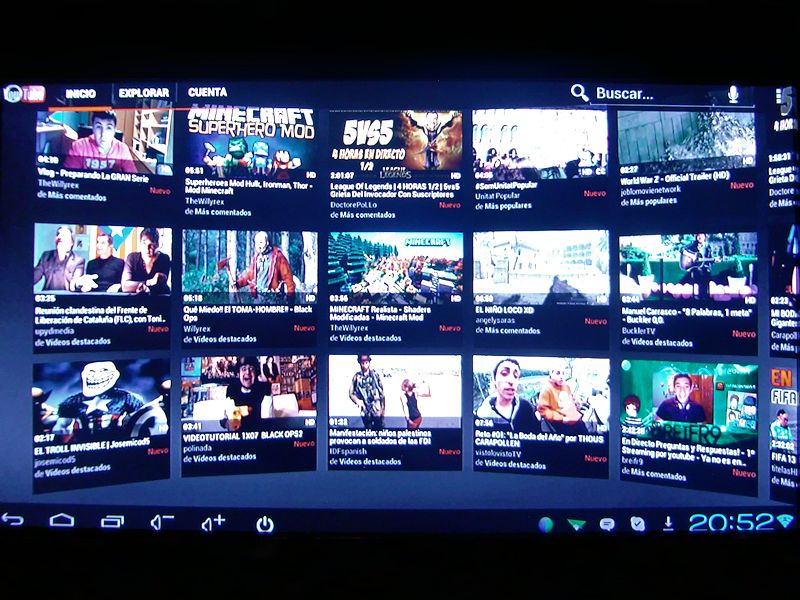800x600 pixels.
Task: Open the green triangle notification icon
Action: click(x=576, y=524)
